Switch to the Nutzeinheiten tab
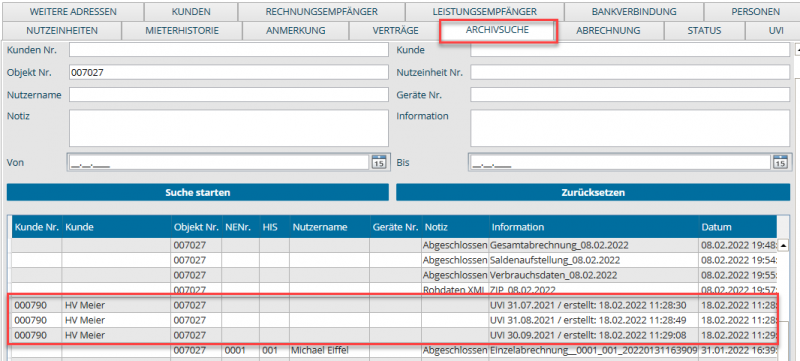800x361 pixels. pos(62,31)
